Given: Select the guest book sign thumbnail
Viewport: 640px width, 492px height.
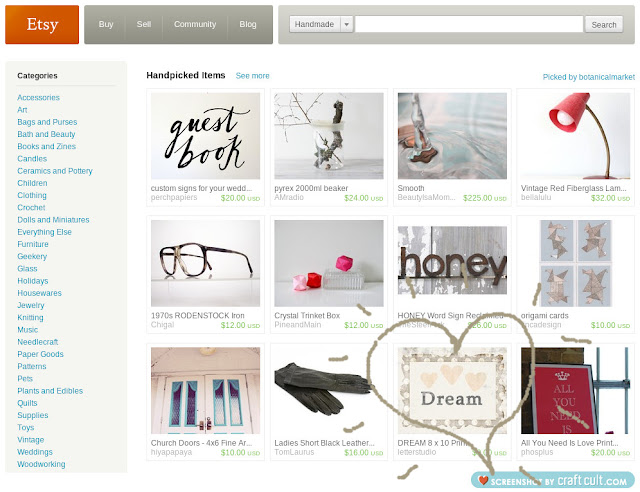Looking at the screenshot, I should (205, 136).
